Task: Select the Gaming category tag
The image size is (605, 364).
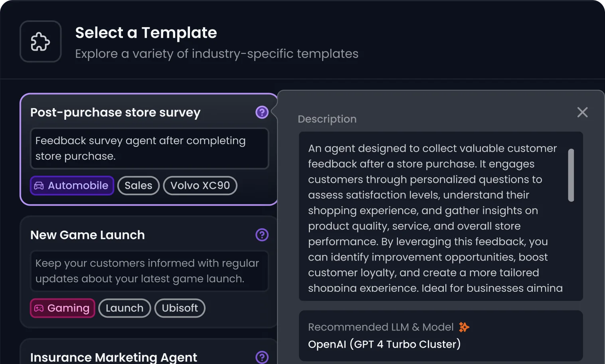Action: (63, 308)
